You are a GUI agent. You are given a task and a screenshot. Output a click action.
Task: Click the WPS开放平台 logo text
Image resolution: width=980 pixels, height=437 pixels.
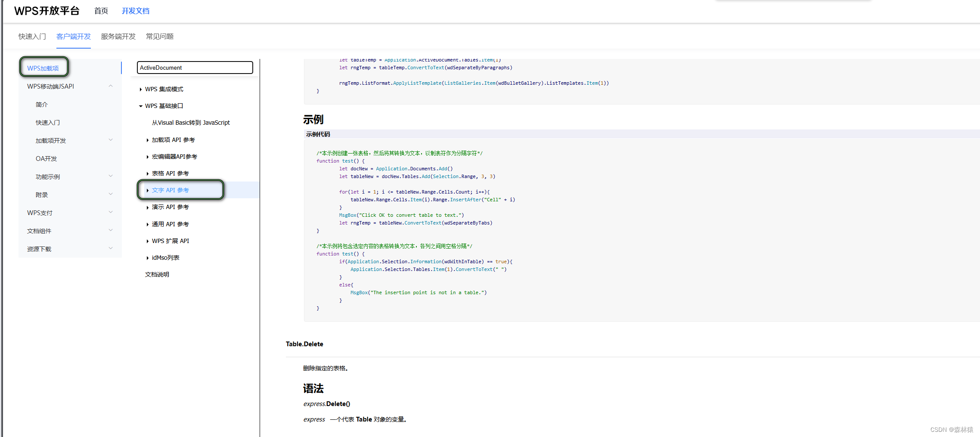pos(47,11)
